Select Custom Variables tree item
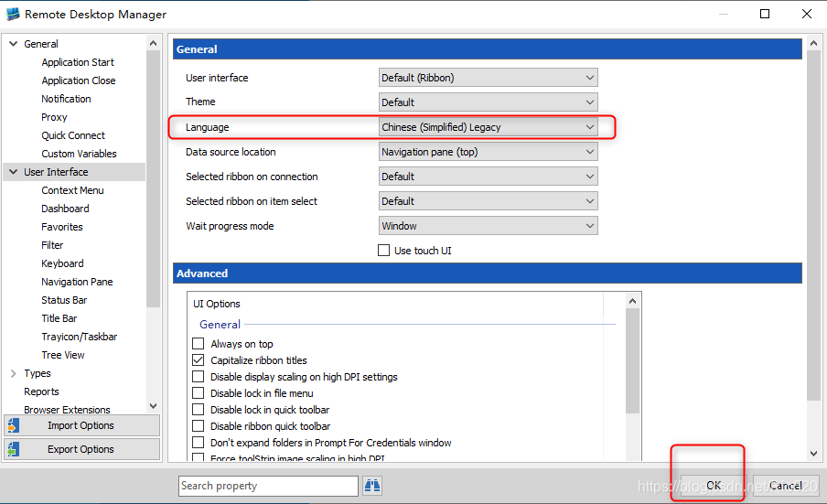 click(79, 154)
